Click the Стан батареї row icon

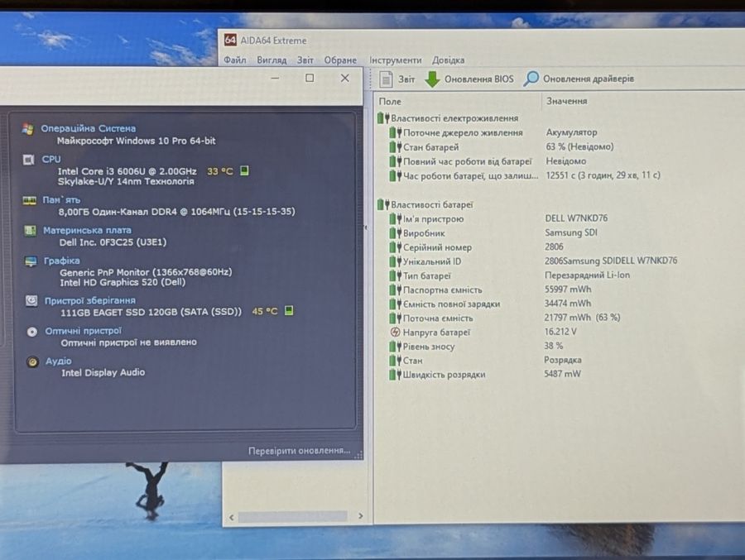tap(396, 147)
